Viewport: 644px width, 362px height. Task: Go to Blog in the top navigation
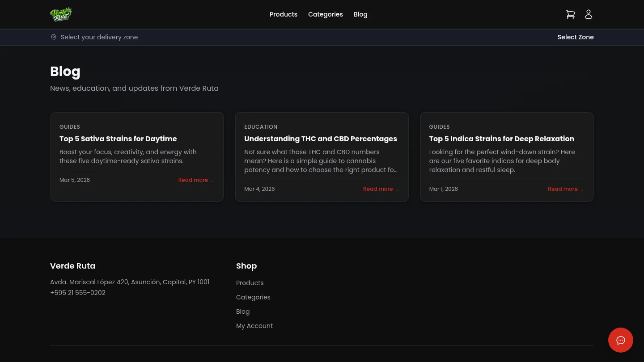360,14
